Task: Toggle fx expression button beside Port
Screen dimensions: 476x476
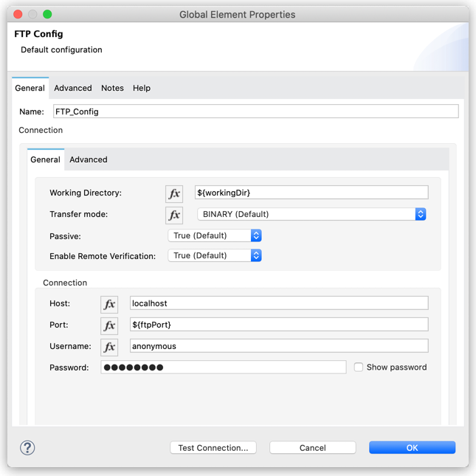Action: 109,325
